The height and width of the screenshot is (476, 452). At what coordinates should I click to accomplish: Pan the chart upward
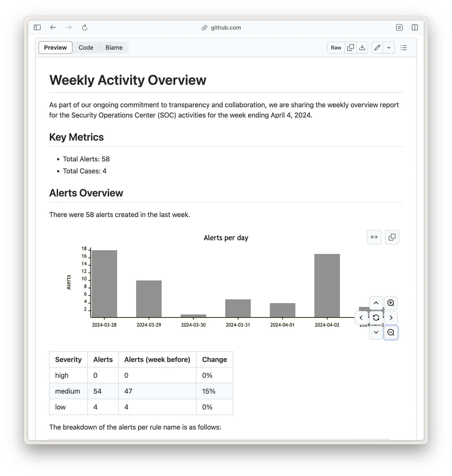click(x=376, y=303)
